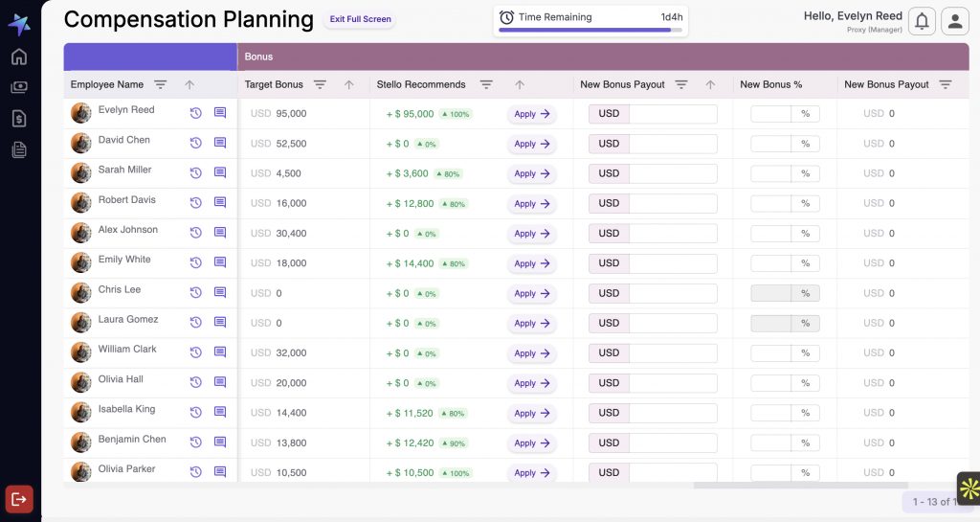The height and width of the screenshot is (522, 980).
Task: Open comments for Olivia Parker
Action: pos(220,471)
